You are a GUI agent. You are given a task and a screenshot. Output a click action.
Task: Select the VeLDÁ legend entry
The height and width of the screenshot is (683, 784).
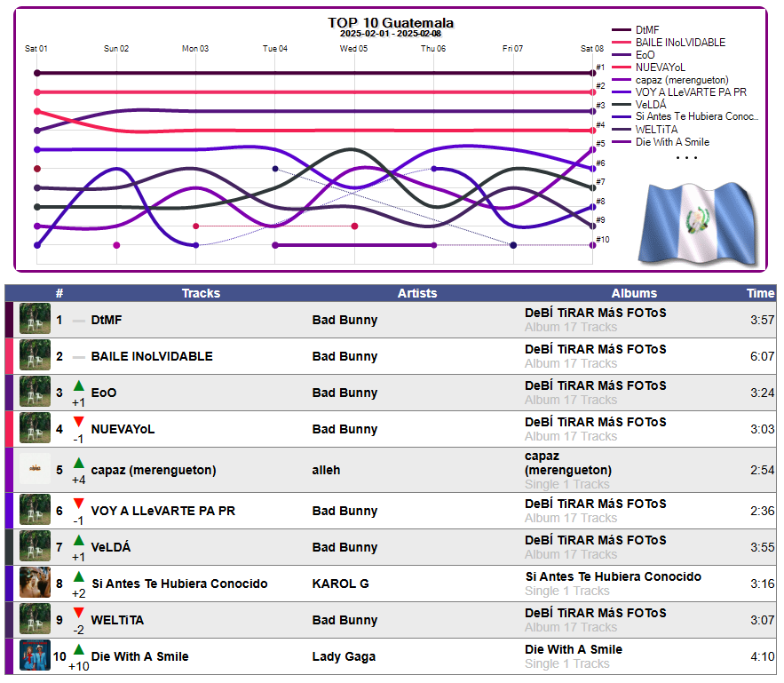pyautogui.click(x=639, y=105)
